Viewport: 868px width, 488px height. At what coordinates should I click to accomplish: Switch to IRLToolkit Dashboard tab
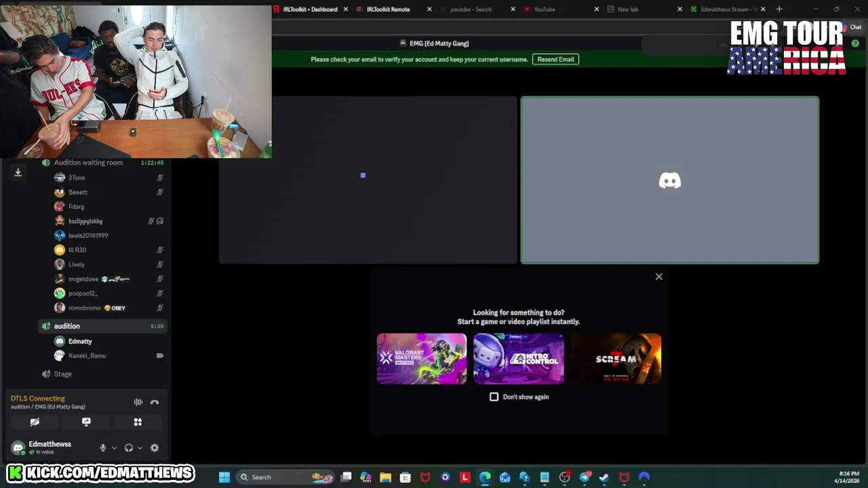(x=309, y=9)
